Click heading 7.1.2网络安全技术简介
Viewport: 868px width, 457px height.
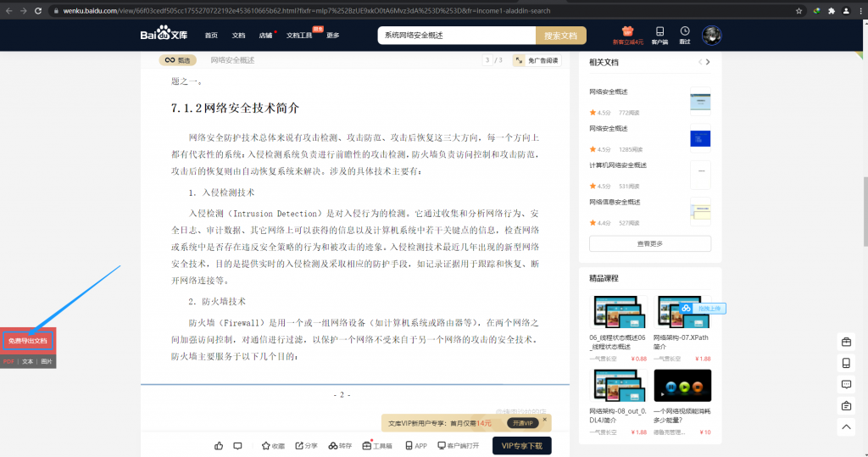[235, 108]
